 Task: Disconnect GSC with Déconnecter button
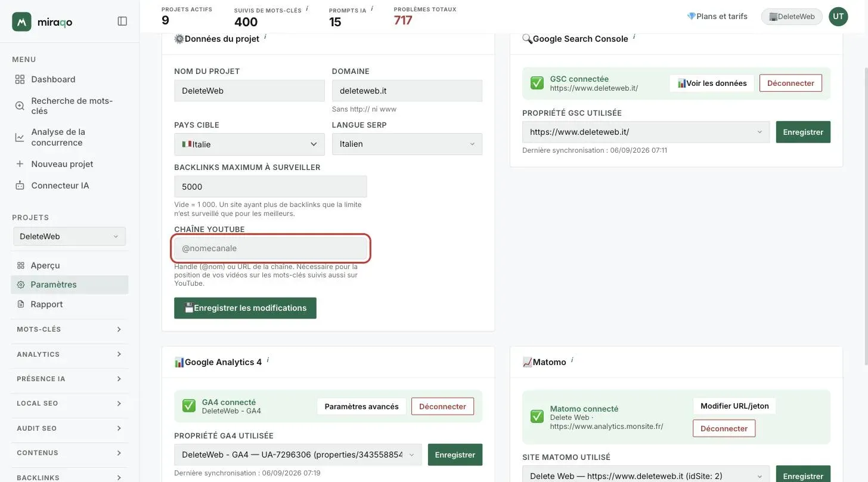click(x=790, y=83)
